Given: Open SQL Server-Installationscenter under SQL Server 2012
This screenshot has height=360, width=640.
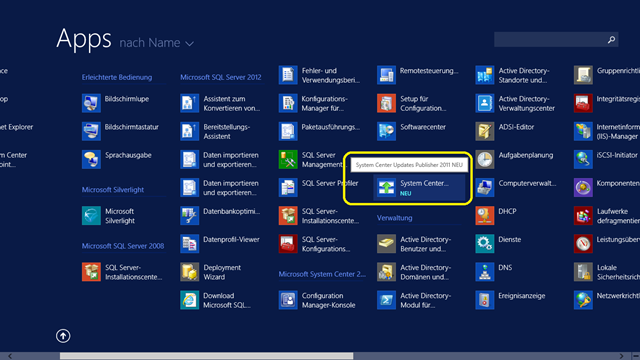Looking at the screenshot, I should [x=288, y=216].
